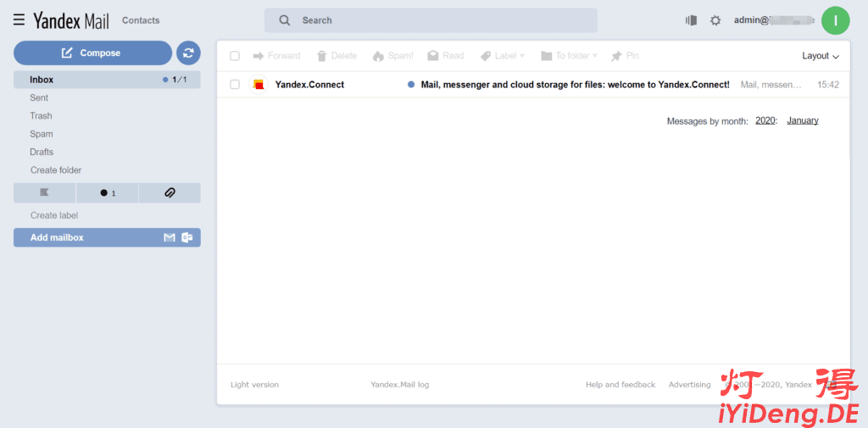Expand the Layout dropdown

(x=820, y=56)
